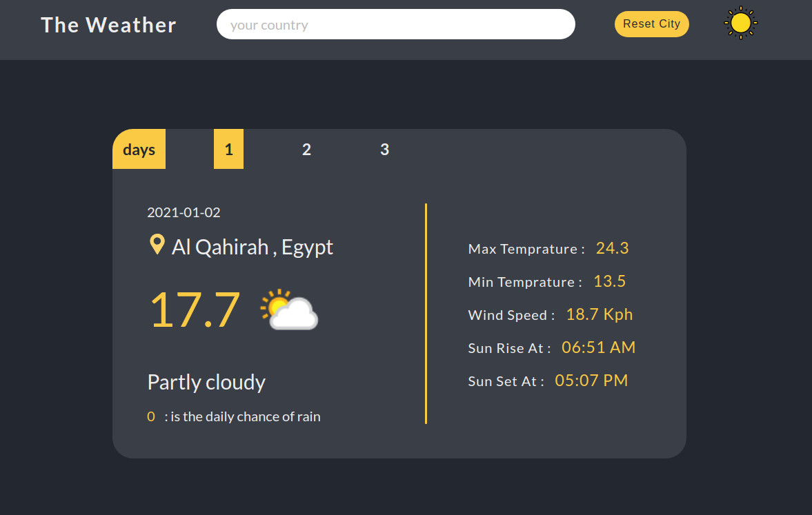Screen dimensions: 812x515
Task: Click the date 2021-01-02
Action: click(x=184, y=212)
